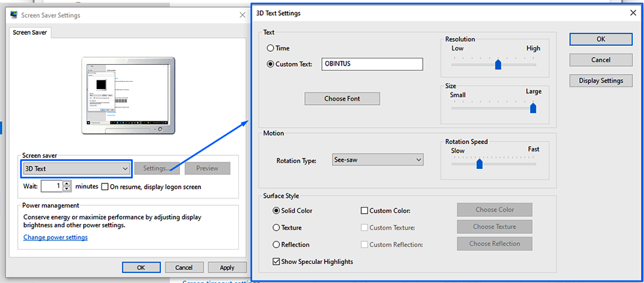Enable the Custom Color checkbox
Screen dimensions: 644x283
(365, 210)
